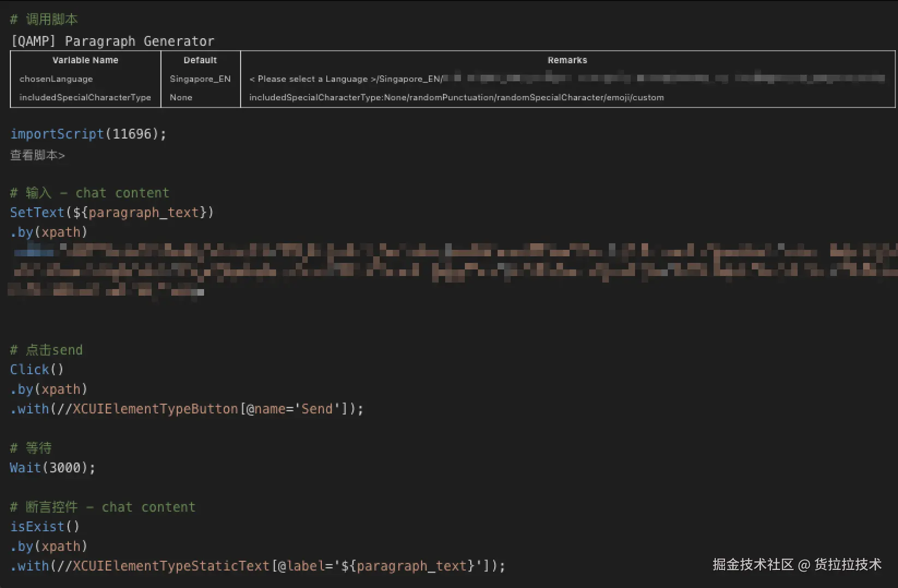
Task: Click the XCUIElementTypeButton 'Send' .with line
Action: [187, 409]
